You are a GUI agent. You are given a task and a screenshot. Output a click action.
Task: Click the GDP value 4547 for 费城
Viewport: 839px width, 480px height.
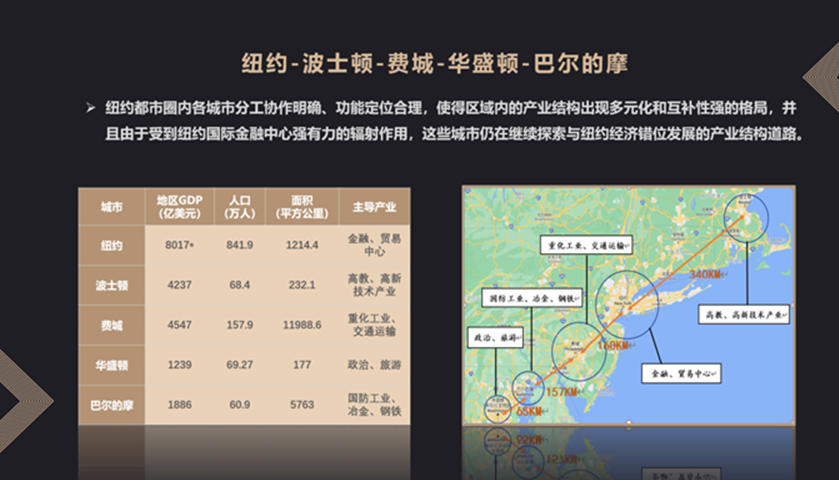[x=179, y=325]
